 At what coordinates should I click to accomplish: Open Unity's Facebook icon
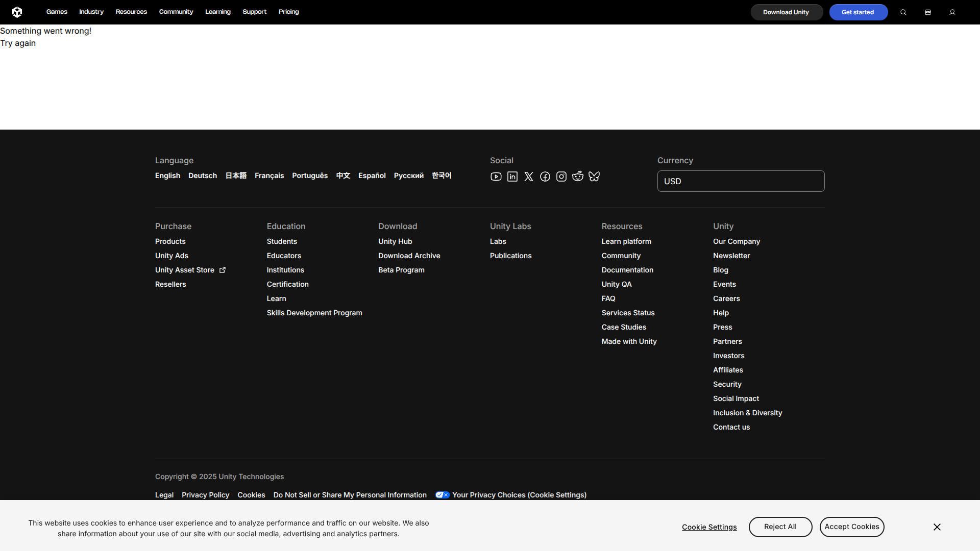(545, 177)
